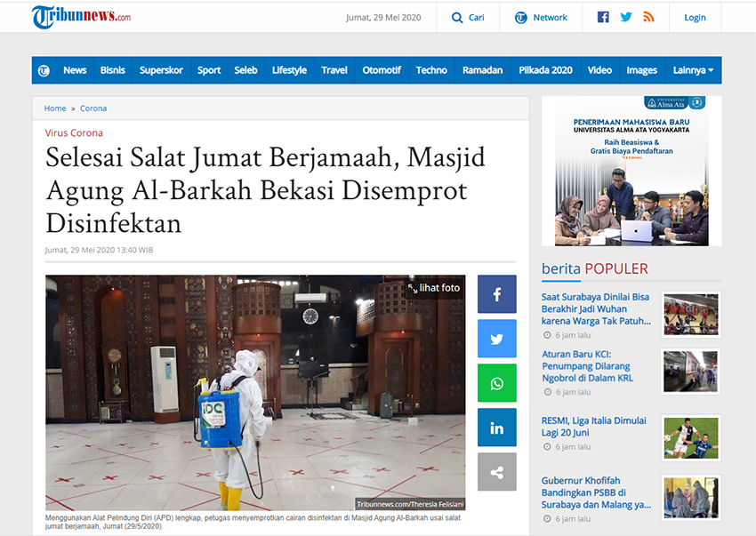
Task: Click Home in the breadcrumb
Action: [55, 108]
